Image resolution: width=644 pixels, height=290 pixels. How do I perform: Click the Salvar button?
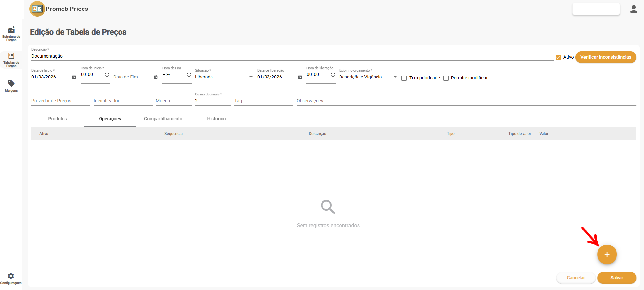(616, 278)
